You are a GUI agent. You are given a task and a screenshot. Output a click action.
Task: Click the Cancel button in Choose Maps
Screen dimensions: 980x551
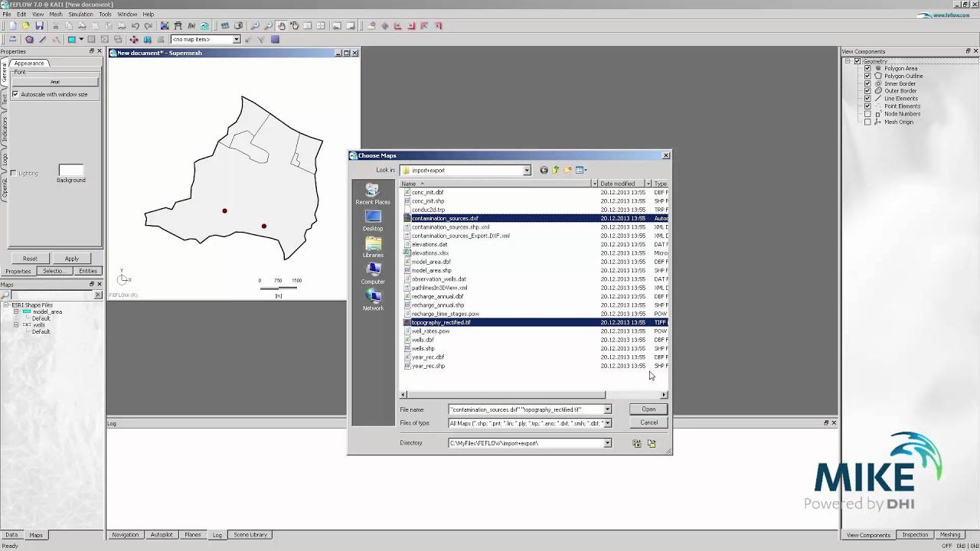click(648, 422)
